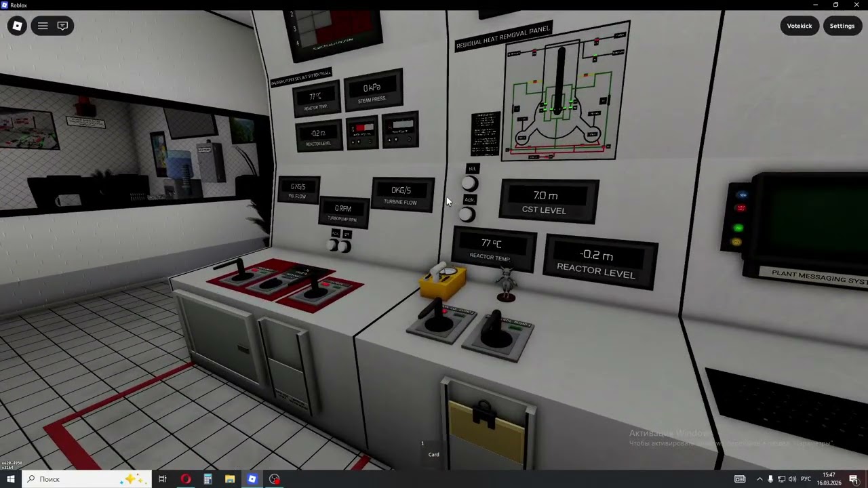Open the recorder app icon in taskbar

(275, 479)
